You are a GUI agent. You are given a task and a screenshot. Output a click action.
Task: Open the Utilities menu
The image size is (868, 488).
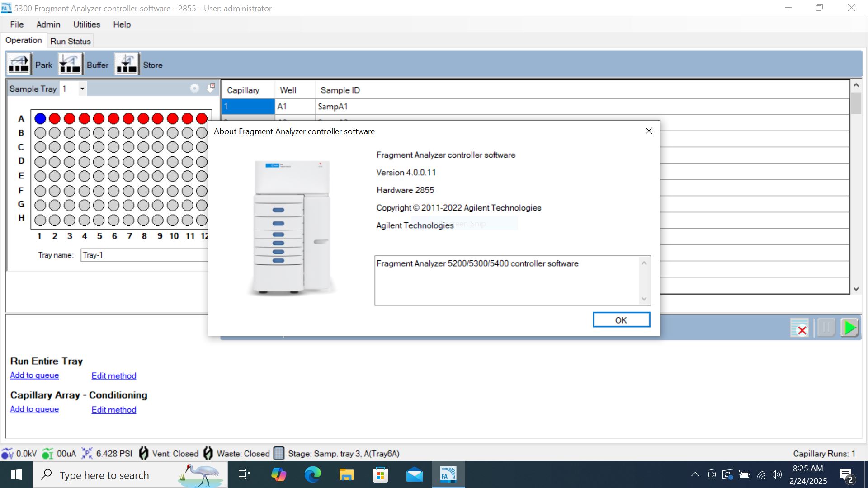86,24
